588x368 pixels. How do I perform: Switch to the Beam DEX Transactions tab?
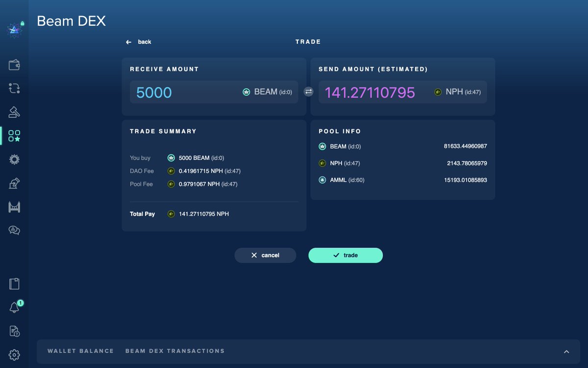[175, 351]
